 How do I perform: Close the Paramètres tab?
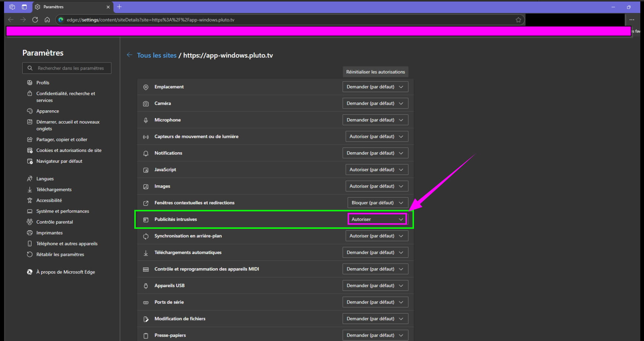(108, 7)
